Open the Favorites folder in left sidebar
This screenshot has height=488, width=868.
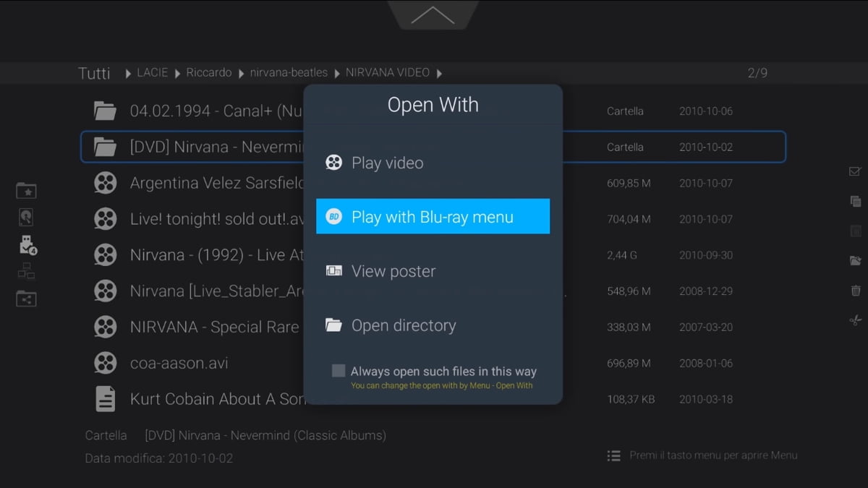[26, 190]
